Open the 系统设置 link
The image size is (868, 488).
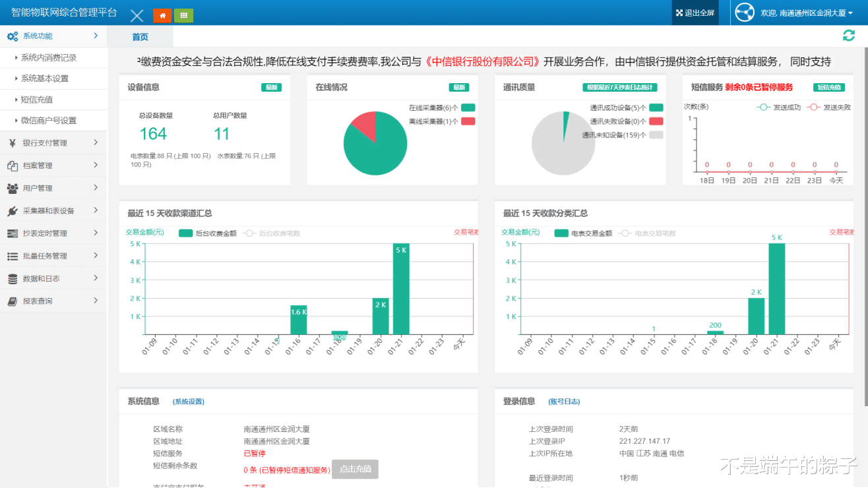[189, 402]
